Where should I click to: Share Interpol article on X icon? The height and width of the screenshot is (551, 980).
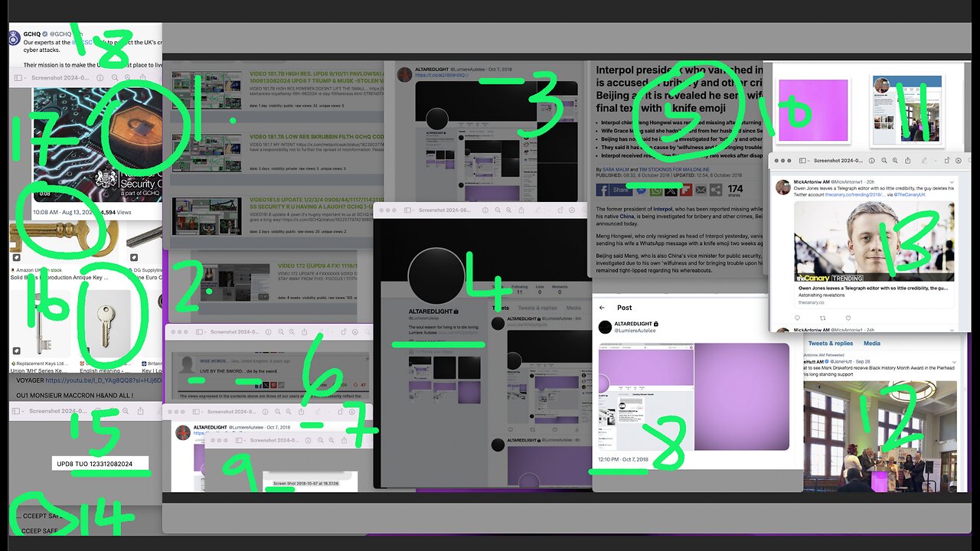(671, 190)
